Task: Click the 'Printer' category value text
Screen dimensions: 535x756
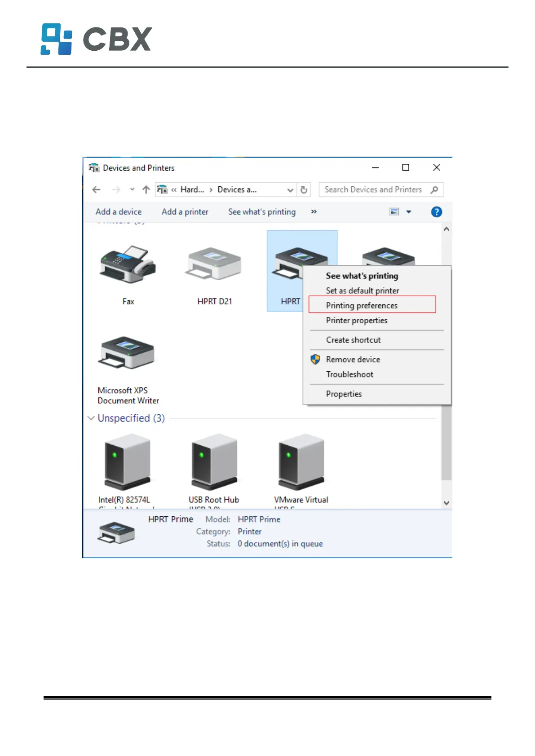Action: [x=250, y=532]
